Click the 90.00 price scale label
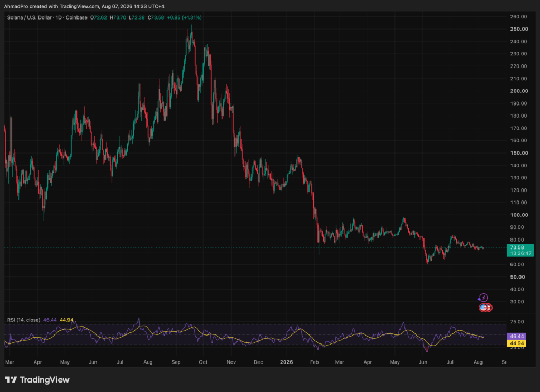540x392 pixels. tap(517, 227)
